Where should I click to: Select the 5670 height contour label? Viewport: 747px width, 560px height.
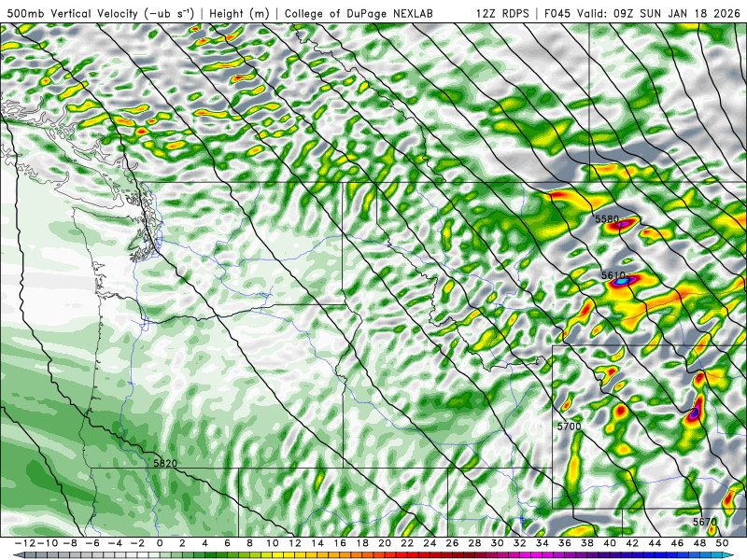point(705,522)
